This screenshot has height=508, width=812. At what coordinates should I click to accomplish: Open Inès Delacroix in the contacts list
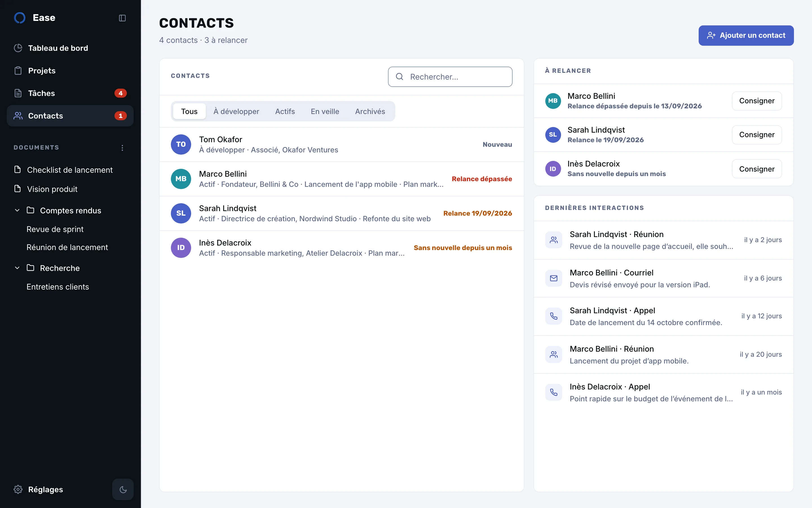point(342,248)
